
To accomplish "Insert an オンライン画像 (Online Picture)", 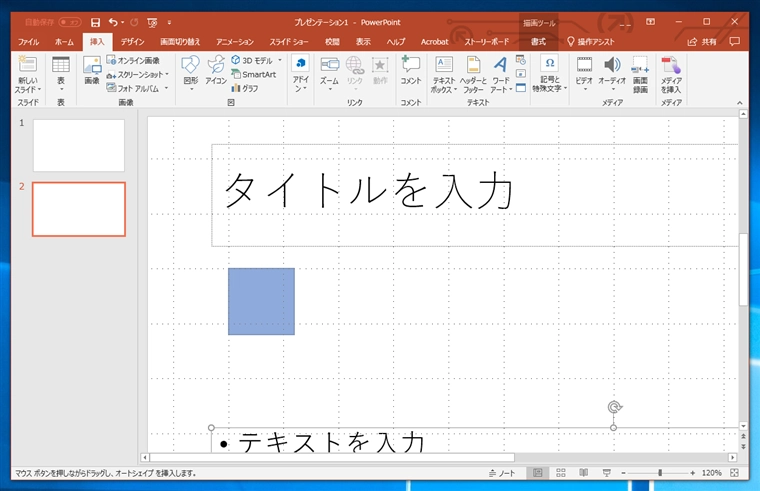I will click(133, 61).
